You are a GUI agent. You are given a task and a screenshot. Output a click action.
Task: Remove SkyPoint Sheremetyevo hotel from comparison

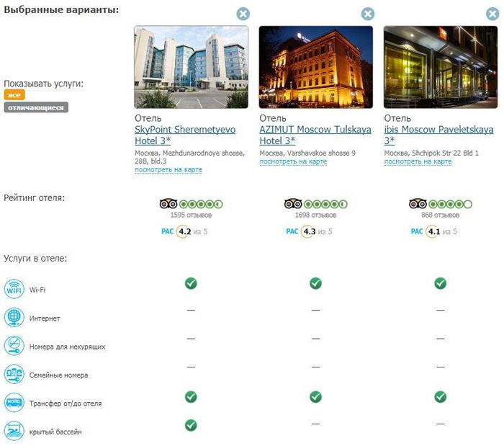click(243, 14)
